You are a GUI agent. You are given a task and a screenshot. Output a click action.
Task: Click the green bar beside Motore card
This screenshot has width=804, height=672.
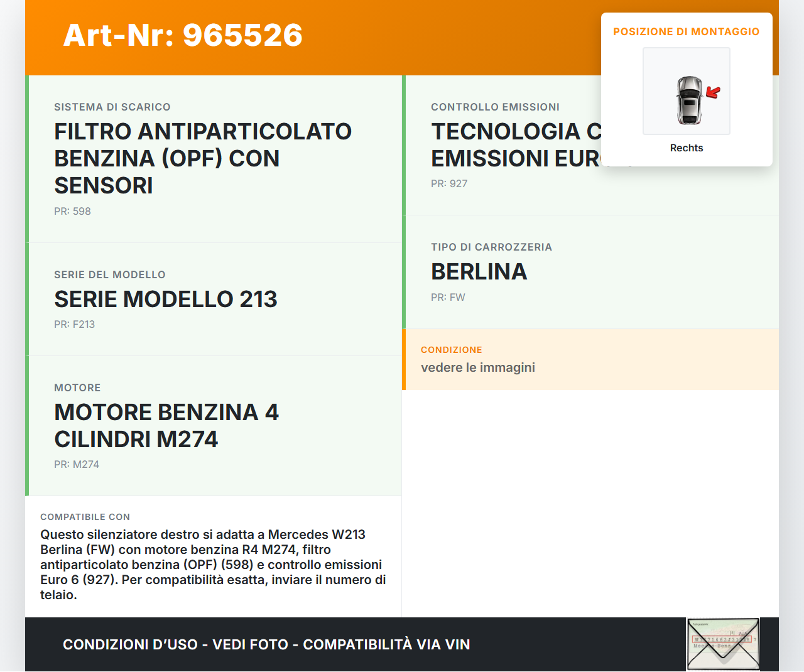(26, 426)
